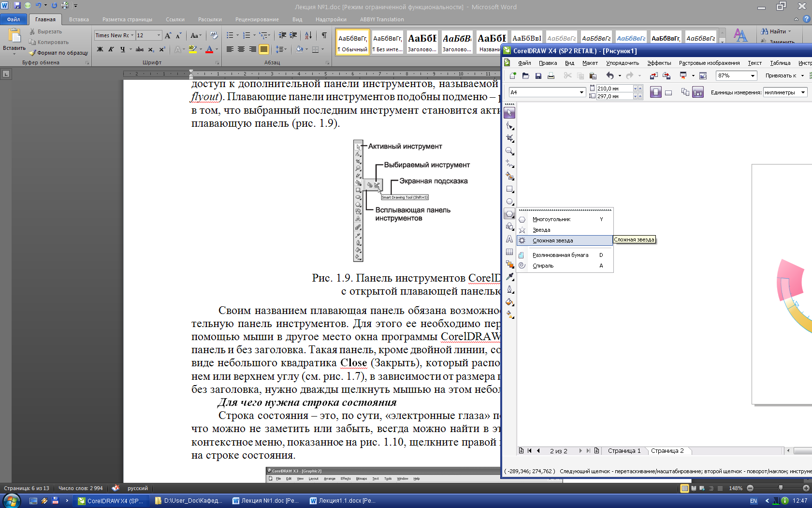Toggle portrait page orientation in CorelDRAW
The width and height of the screenshot is (812, 508).
[x=655, y=92]
